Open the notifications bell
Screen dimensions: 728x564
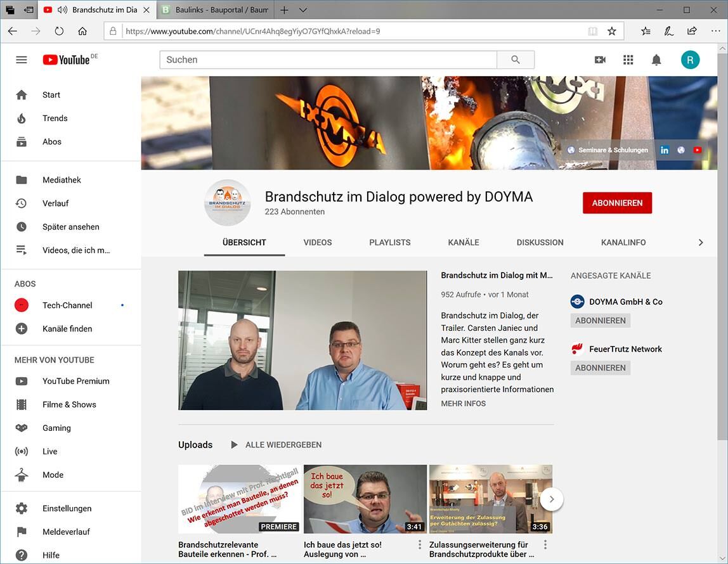[x=656, y=60]
